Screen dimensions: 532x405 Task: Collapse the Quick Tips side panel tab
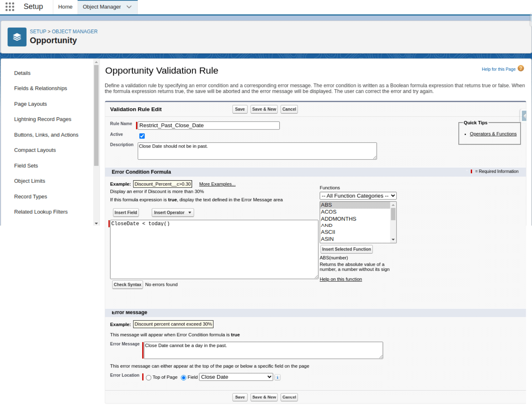coord(524,116)
